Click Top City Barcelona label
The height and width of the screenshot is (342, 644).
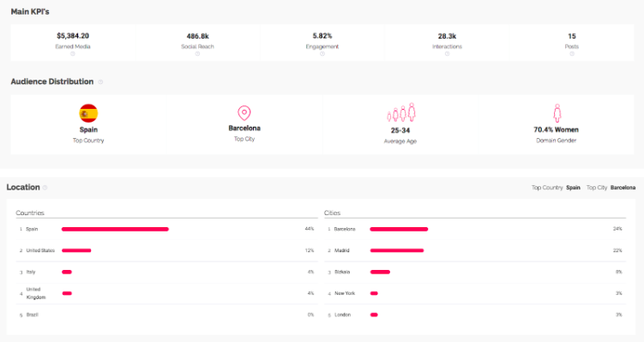point(611,188)
